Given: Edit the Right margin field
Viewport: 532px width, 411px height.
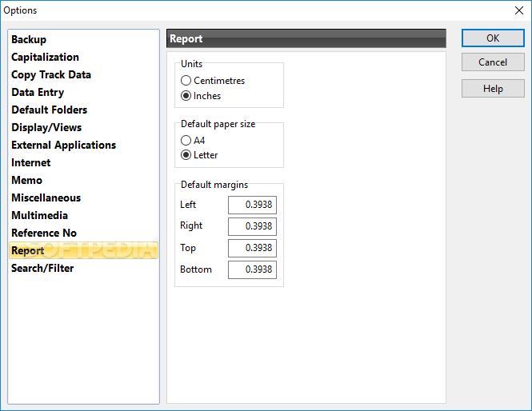Looking at the screenshot, I should (253, 226).
